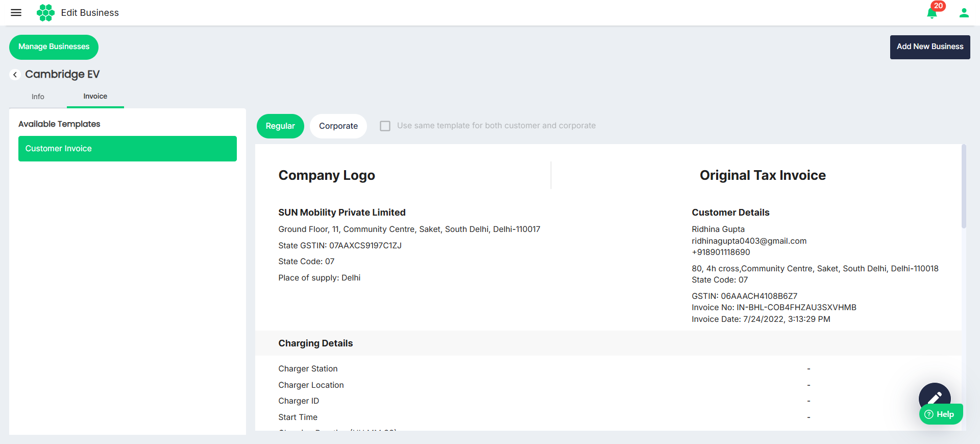Image resolution: width=980 pixels, height=444 pixels.
Task: Click the Available Templates heading
Action: click(59, 124)
